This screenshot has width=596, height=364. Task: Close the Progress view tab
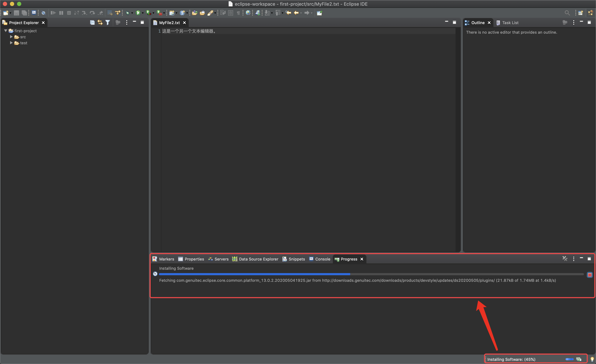pyautogui.click(x=362, y=259)
